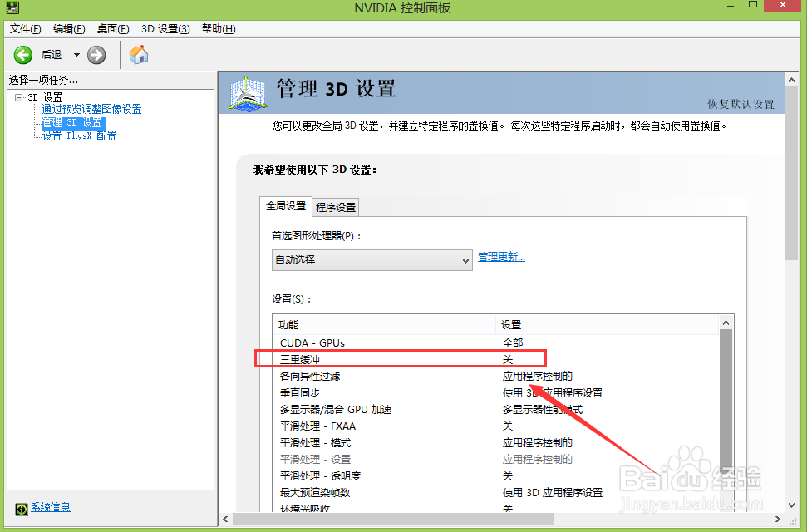Open the dropdown arrow next to 后退
807x532 pixels.
pos(75,55)
